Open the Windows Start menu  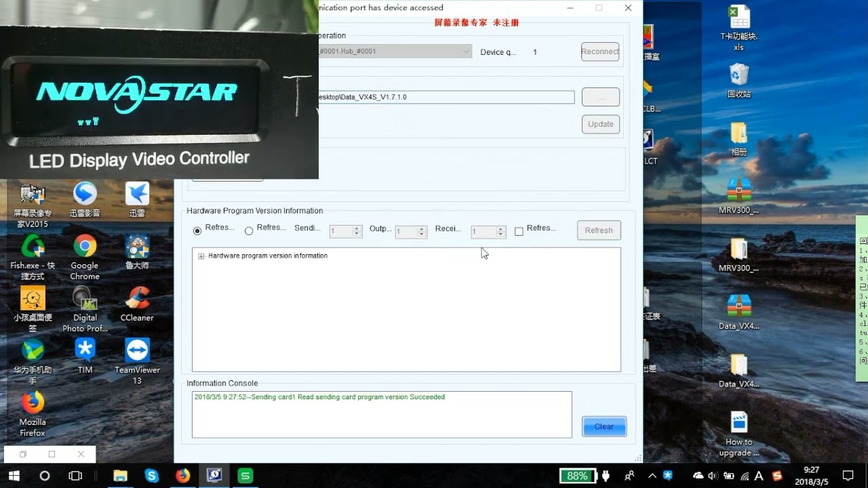click(x=14, y=476)
